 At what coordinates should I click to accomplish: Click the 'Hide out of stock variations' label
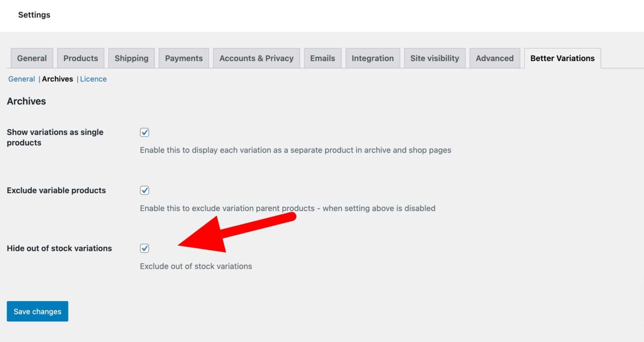click(x=59, y=248)
